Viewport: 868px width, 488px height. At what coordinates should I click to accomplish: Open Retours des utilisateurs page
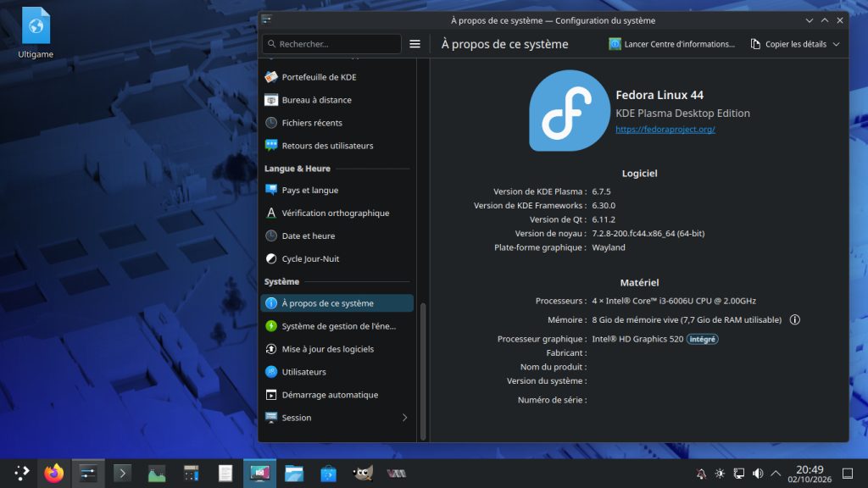[337, 146]
